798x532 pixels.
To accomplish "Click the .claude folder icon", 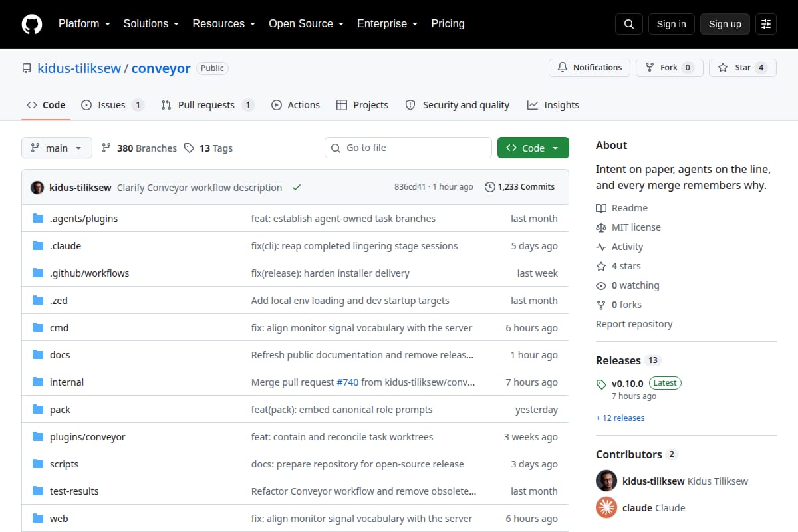I will coord(38,246).
